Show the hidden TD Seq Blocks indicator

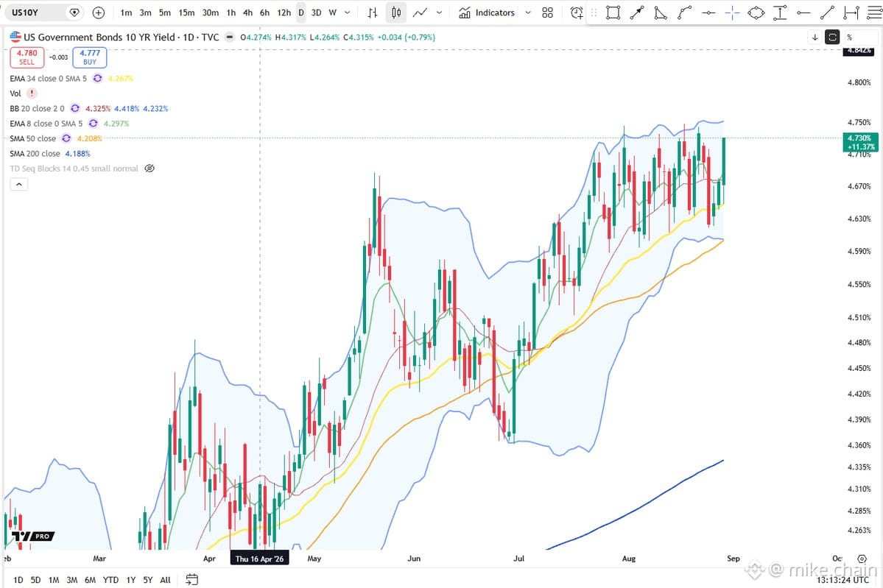point(149,169)
